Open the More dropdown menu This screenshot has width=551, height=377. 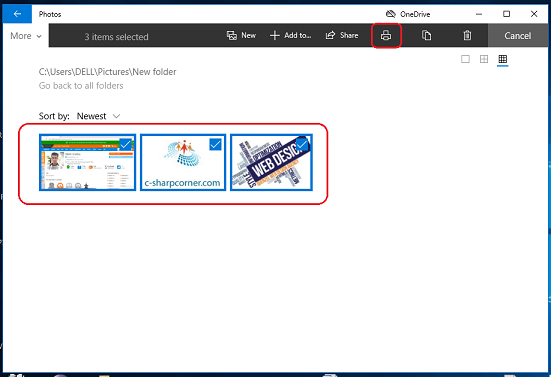coord(26,36)
